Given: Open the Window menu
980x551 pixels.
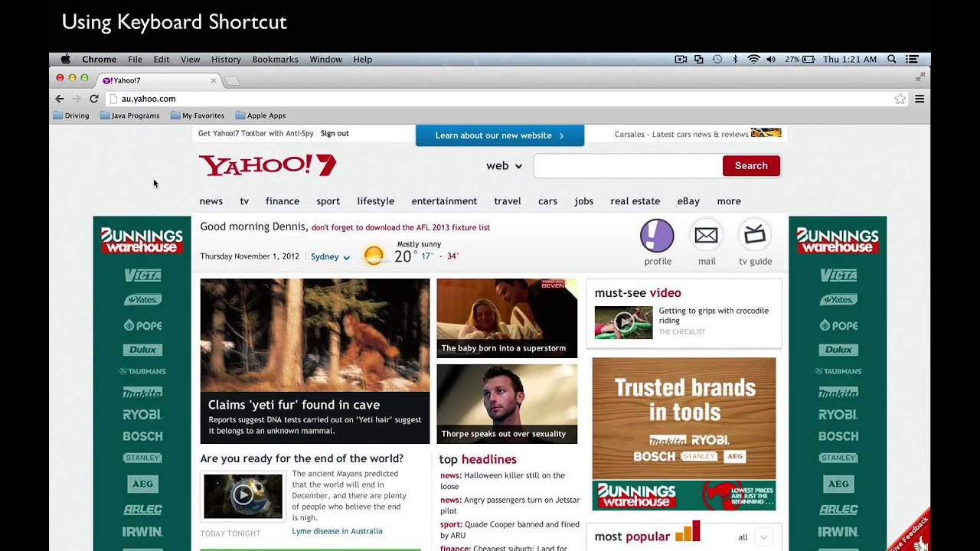Looking at the screenshot, I should (x=325, y=59).
